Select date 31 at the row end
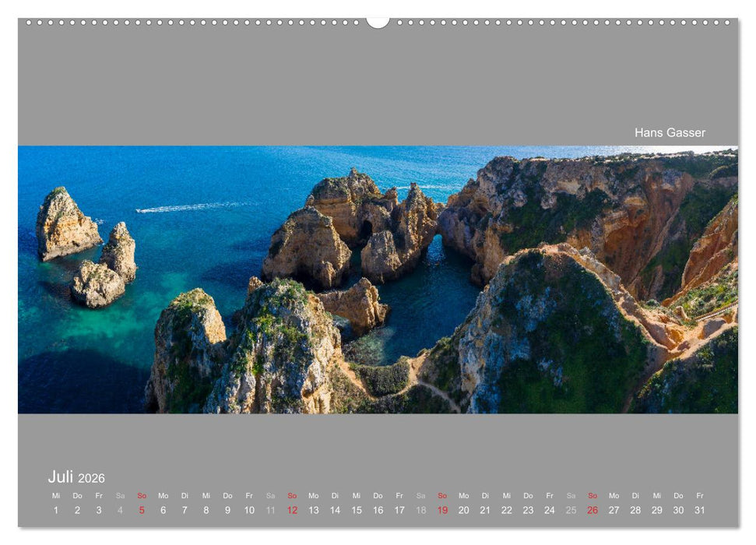 click(700, 510)
